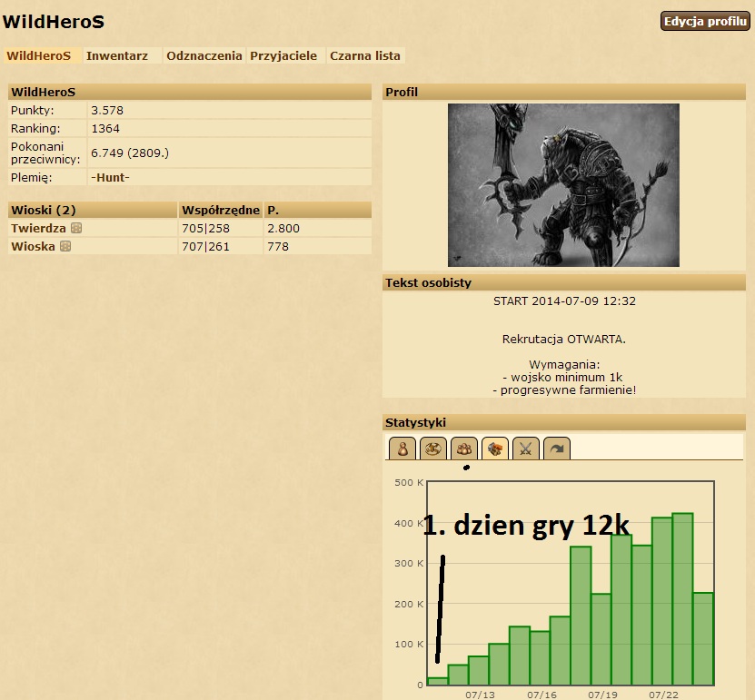The image size is (755, 700).
Task: Click the points value 3.578
Action: (x=107, y=110)
